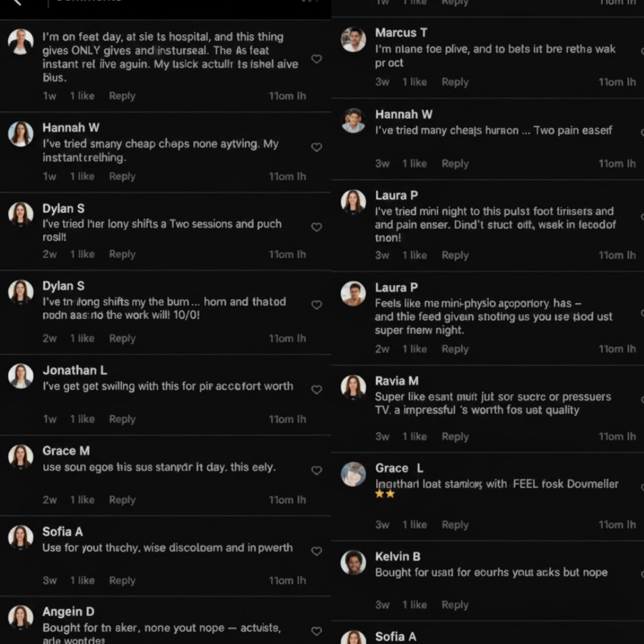644x644 pixels.
Task: Like Hannah W's "smany cheap cheps" comment
Action: pos(317,147)
